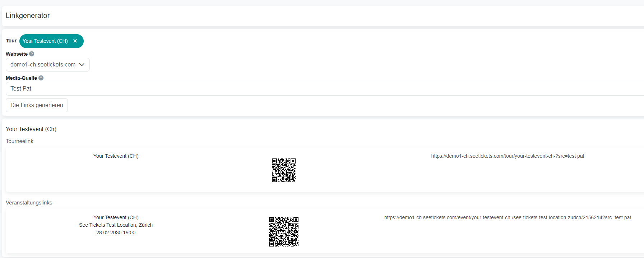
Task: Click the event title in the Tourneelink row
Action: 116,156
